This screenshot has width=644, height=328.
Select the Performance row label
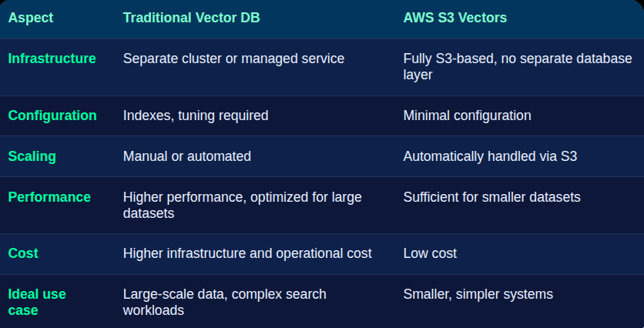tap(49, 197)
